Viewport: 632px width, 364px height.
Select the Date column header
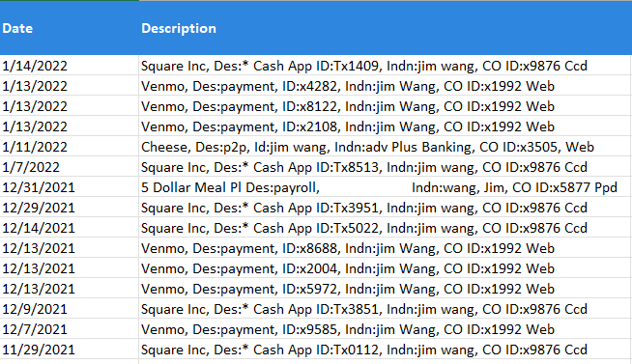[x=69, y=28]
